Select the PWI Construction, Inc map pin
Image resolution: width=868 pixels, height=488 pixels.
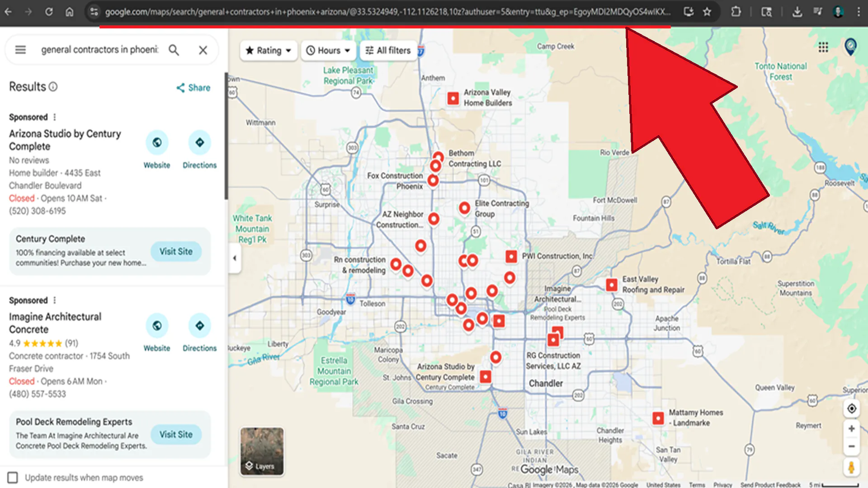point(511,257)
